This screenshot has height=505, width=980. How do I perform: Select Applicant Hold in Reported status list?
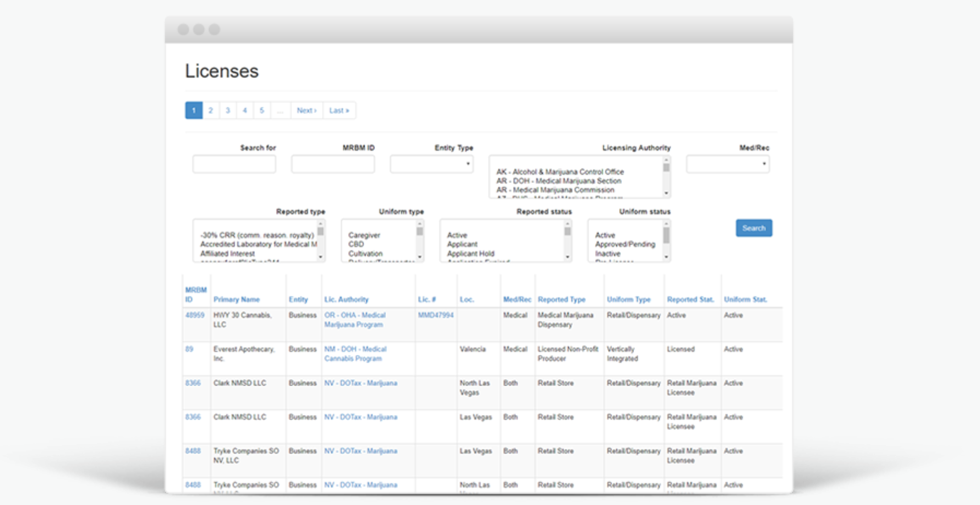click(x=470, y=254)
